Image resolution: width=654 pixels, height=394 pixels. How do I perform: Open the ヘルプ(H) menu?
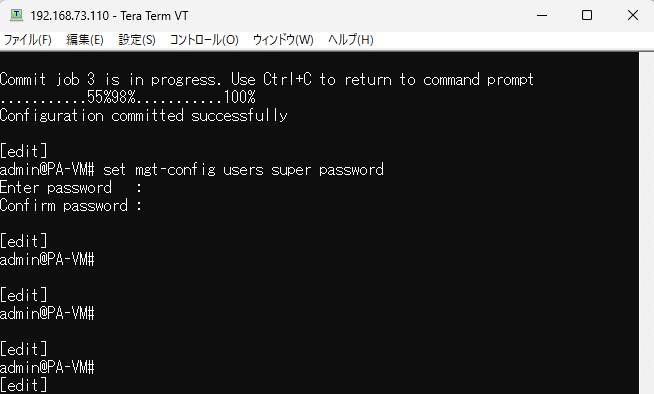(350, 40)
